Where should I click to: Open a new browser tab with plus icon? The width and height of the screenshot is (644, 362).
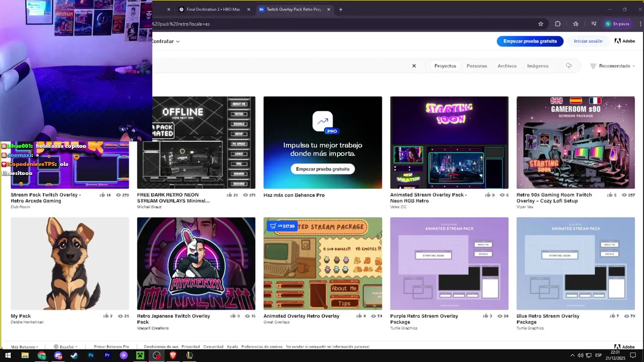coord(341,9)
